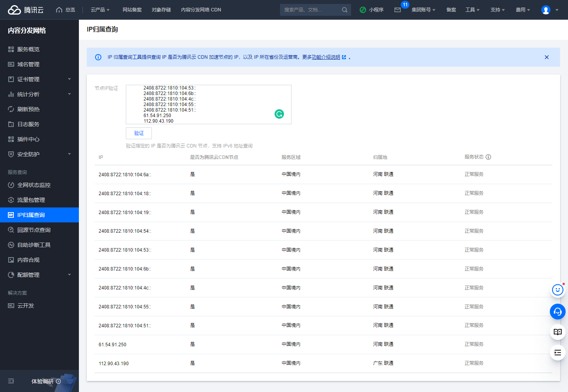Select IP cell 112.90.43.190 in table
The width and height of the screenshot is (568, 392).
tap(114, 364)
